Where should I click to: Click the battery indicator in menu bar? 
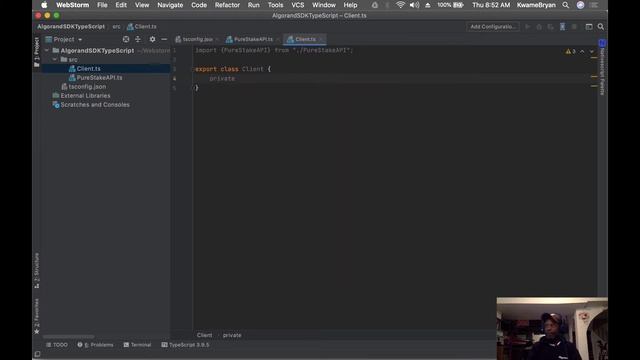click(x=450, y=5)
